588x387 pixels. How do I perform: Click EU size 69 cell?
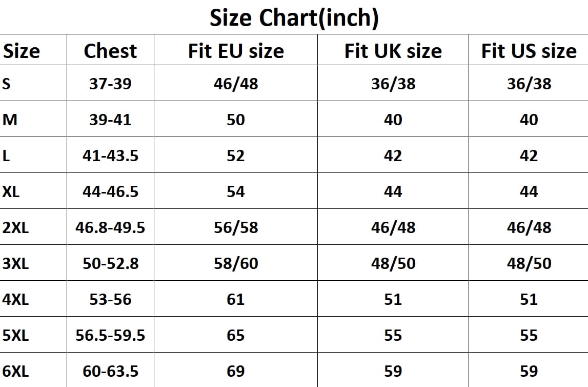point(235,371)
